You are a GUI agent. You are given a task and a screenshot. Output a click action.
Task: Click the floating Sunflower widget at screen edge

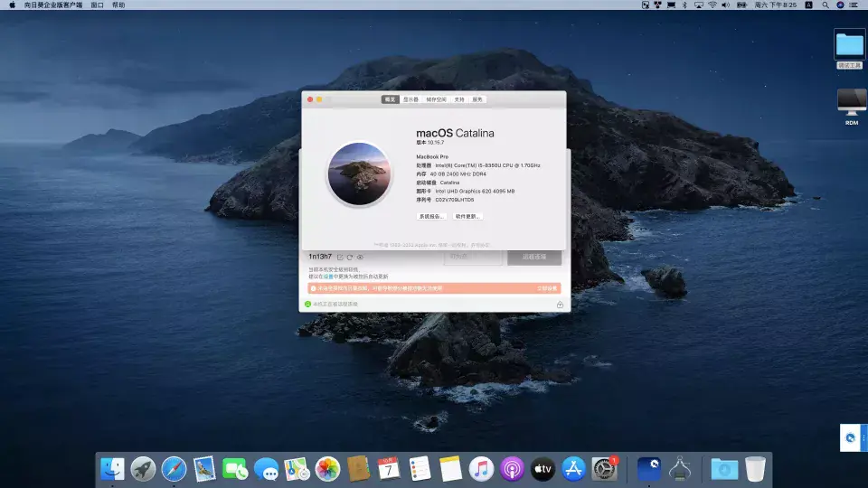(x=854, y=437)
